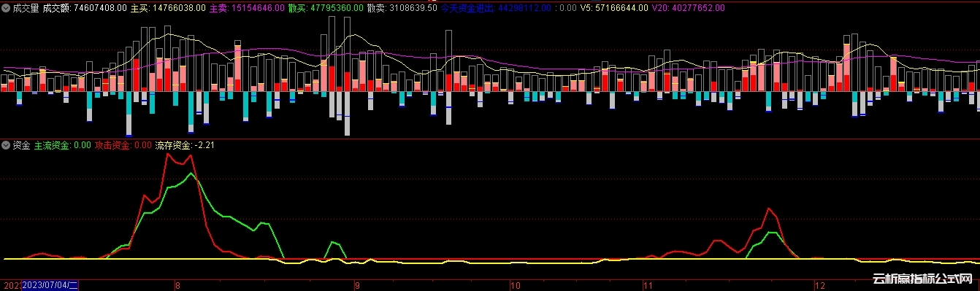Select the 成交额 value readout
This screenshot has height=291, width=980.
coord(85,8)
